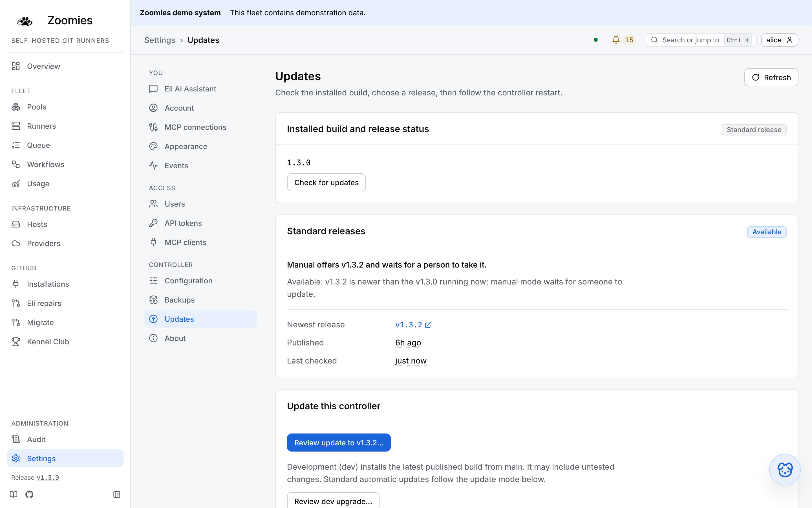This screenshot has height=508, width=812.
Task: Click the Settings breadcrumb link
Action: pos(160,40)
